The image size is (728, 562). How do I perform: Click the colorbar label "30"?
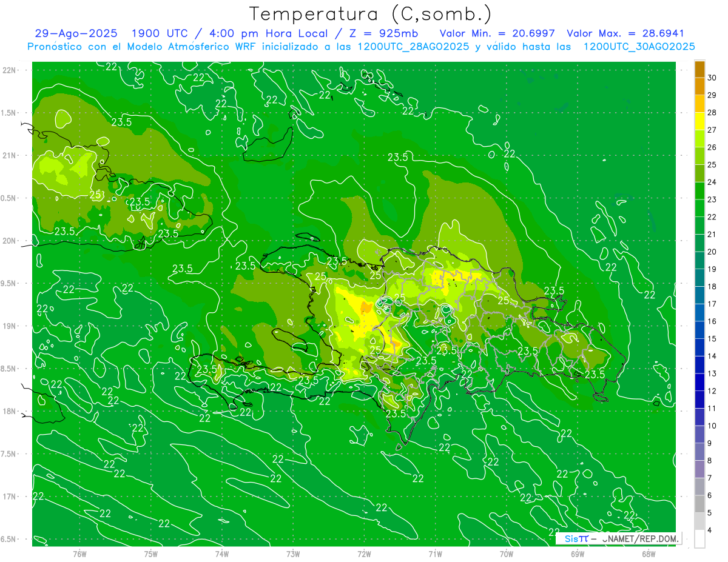click(x=712, y=78)
